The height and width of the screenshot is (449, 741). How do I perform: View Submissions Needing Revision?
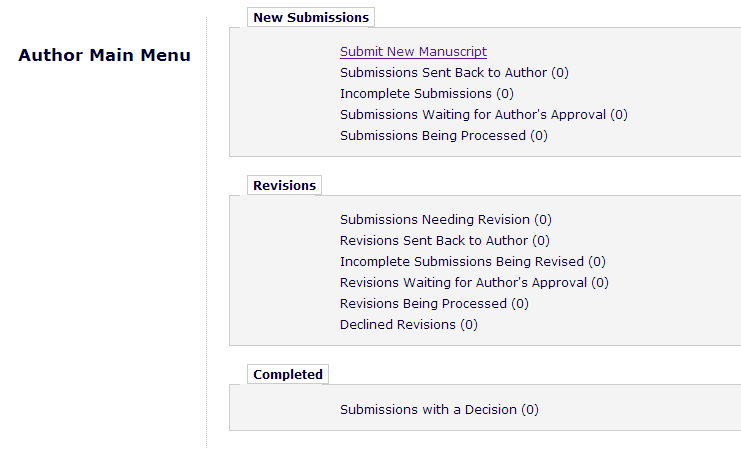click(x=445, y=220)
